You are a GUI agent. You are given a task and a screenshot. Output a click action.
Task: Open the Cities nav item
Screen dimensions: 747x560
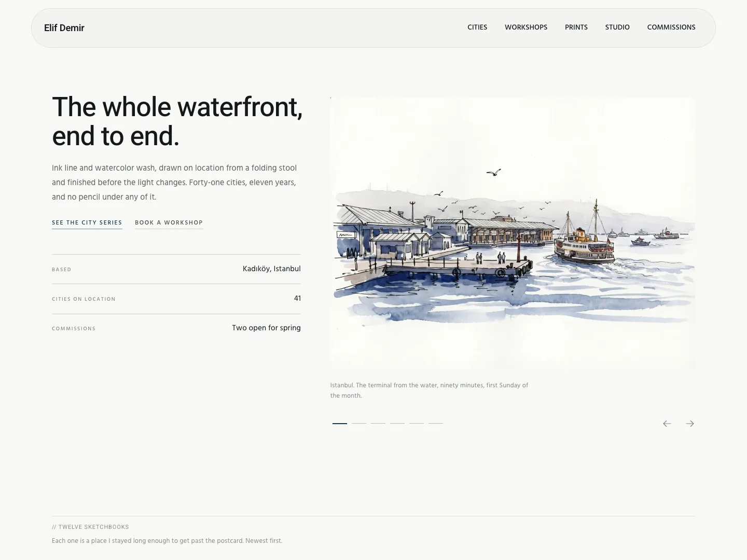(477, 27)
